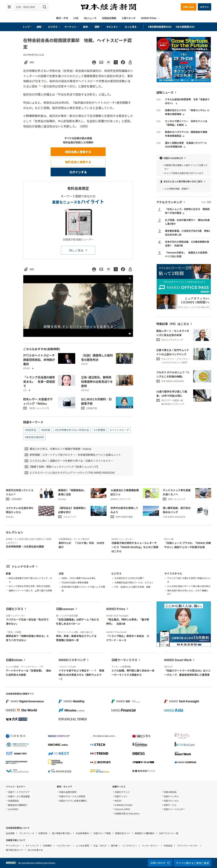Open the NATIONAL GEOGRAPHIC logo link
The image size is (217, 868).
click(56, 762)
